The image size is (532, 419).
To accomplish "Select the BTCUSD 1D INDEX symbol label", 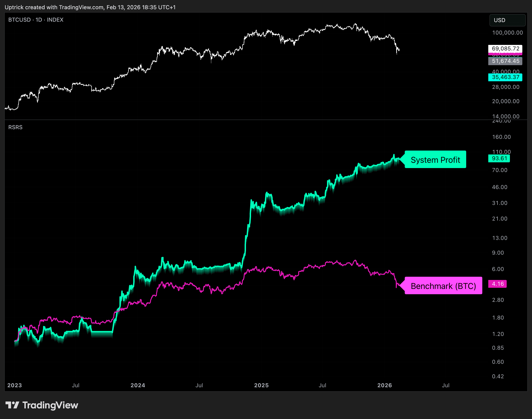I will pyautogui.click(x=36, y=20).
